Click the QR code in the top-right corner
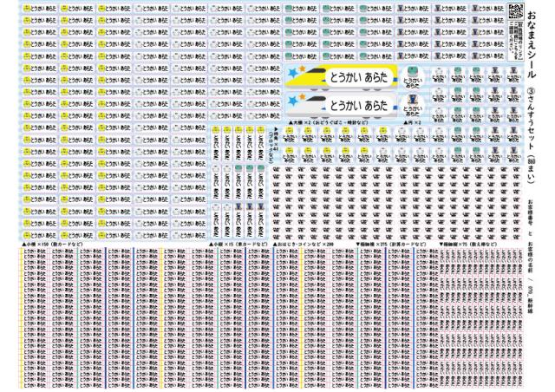This screenshot has height=392, width=555. (514, 10)
